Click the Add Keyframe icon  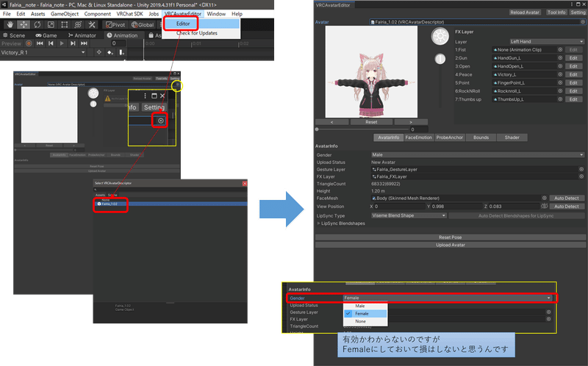point(110,52)
